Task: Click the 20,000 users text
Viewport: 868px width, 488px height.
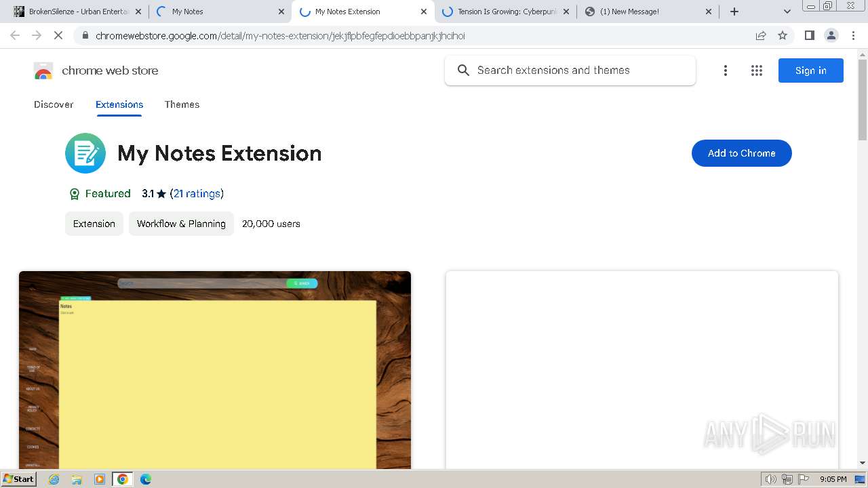Action: point(271,224)
